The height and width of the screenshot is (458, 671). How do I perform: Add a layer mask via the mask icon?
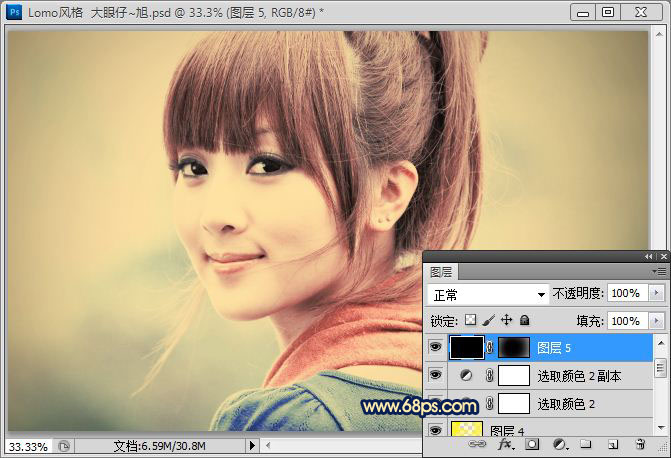point(532,444)
